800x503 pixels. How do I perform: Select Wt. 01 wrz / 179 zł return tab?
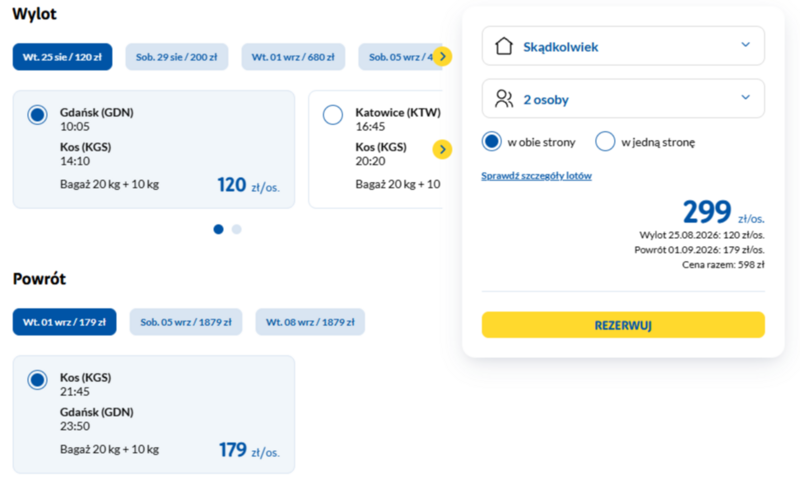pos(64,322)
